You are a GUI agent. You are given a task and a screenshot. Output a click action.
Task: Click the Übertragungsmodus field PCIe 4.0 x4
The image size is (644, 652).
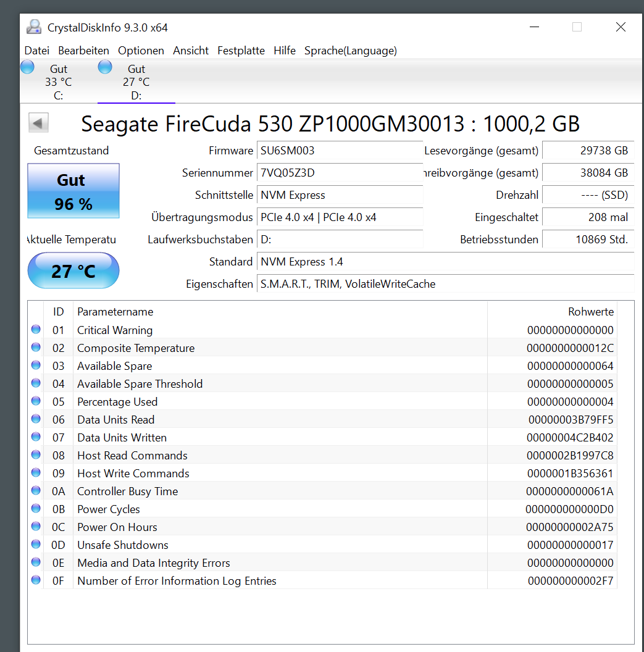pyautogui.click(x=340, y=217)
